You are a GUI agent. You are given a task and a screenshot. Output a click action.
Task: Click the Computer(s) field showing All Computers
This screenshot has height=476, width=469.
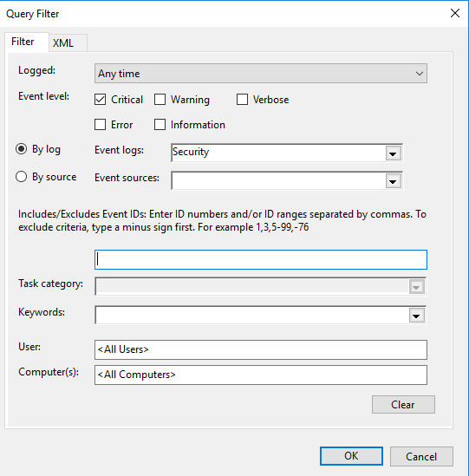coord(261,375)
